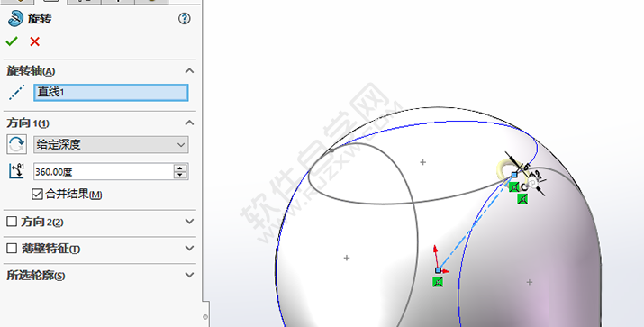Click the direction 1 angle icon

tap(16, 171)
